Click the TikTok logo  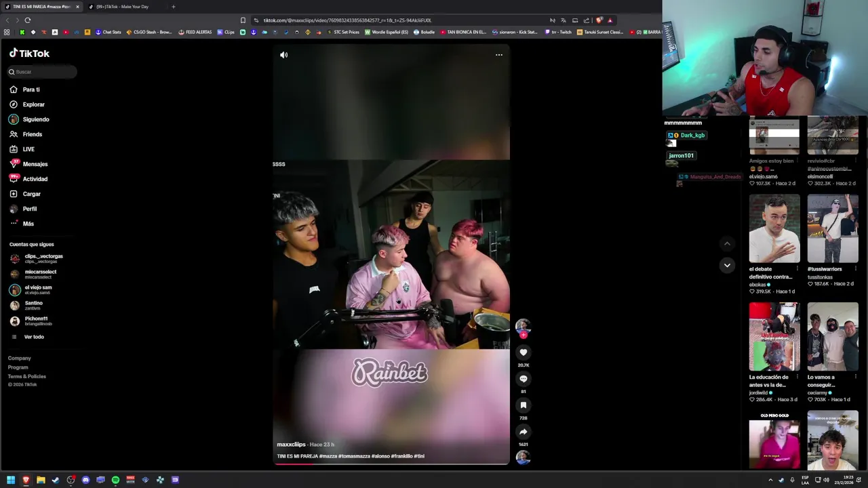[29, 53]
